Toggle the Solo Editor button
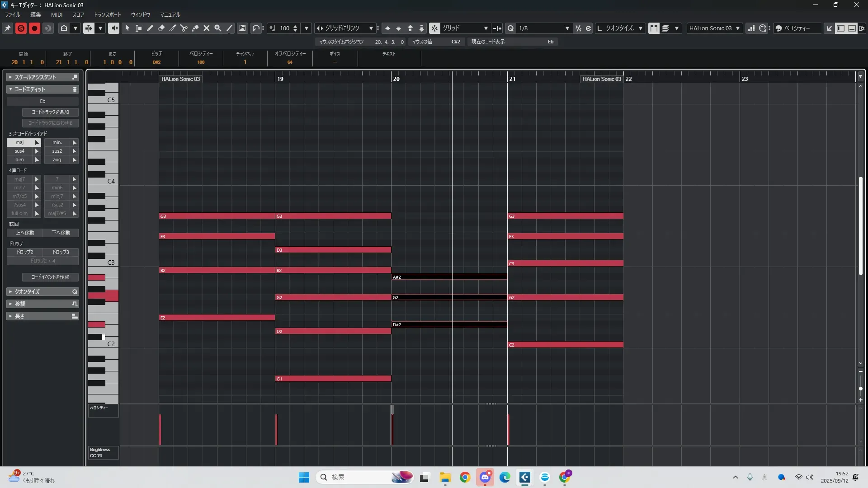 [21, 28]
